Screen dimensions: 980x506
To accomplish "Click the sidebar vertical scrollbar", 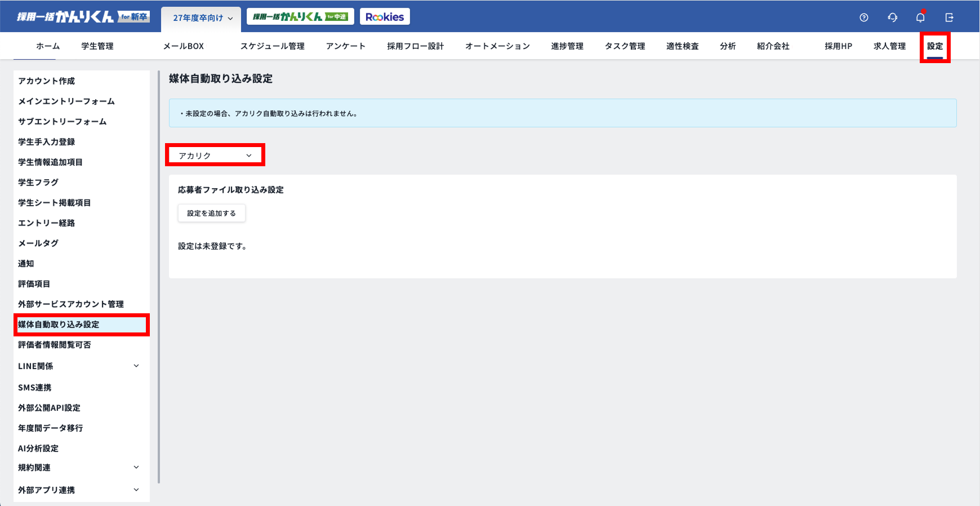I will click(159, 276).
